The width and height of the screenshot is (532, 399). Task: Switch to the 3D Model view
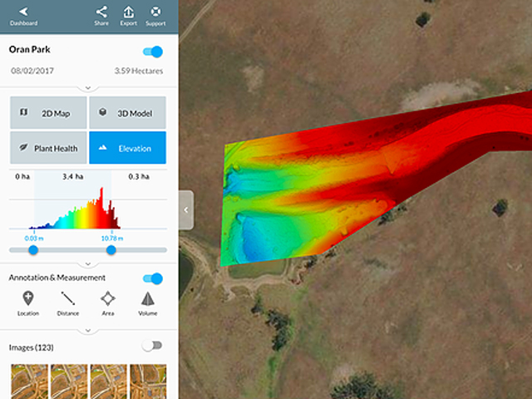[x=127, y=112]
